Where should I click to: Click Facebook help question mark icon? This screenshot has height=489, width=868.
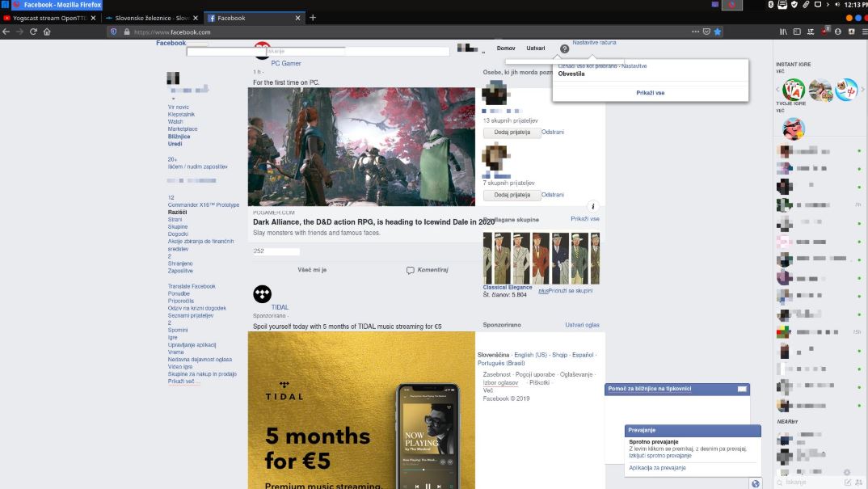564,48
